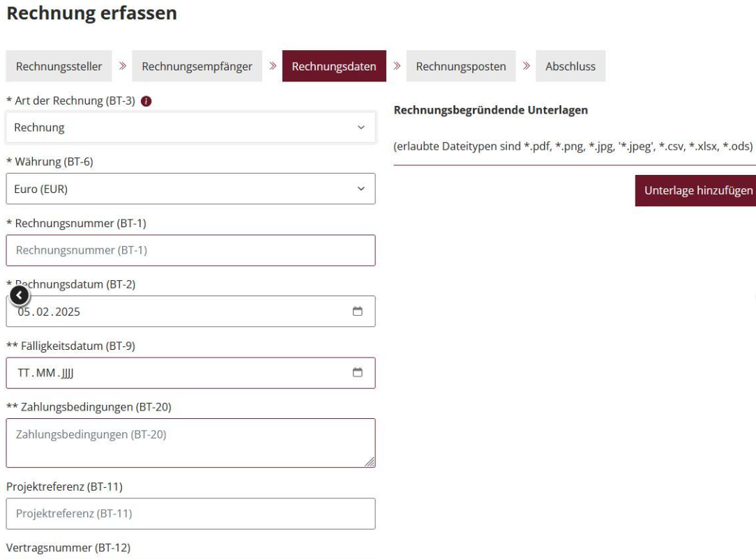Click the arrow separator before Abschluss

point(526,66)
